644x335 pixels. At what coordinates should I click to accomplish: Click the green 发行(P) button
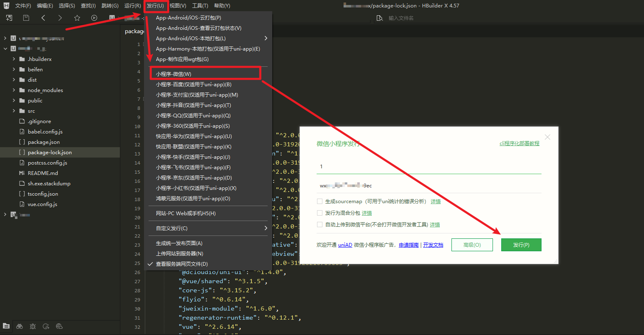point(521,245)
